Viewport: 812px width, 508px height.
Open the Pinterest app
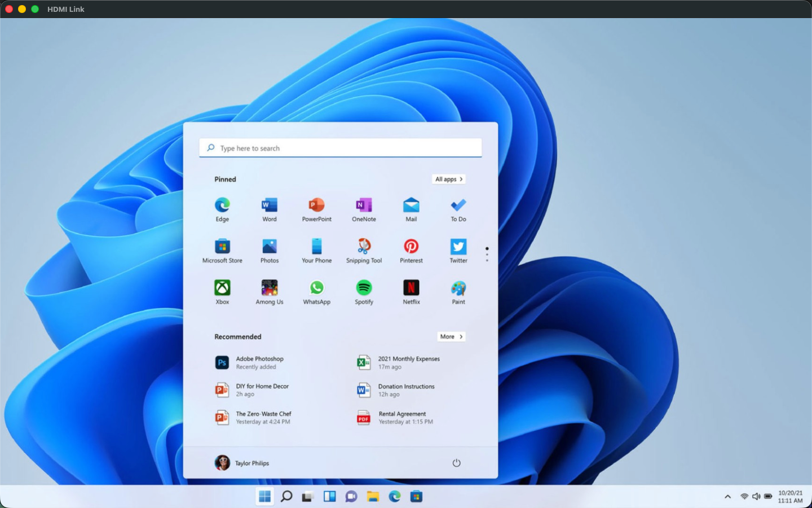point(411,251)
